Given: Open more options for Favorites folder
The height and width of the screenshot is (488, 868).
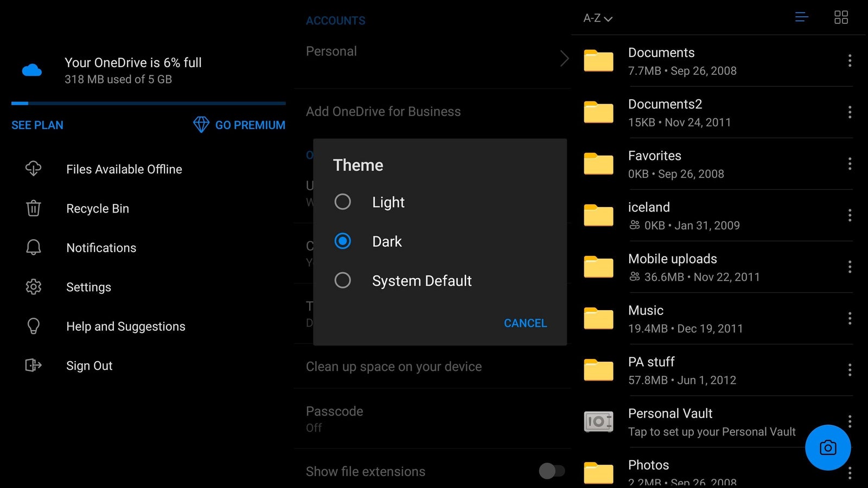Looking at the screenshot, I should [850, 164].
